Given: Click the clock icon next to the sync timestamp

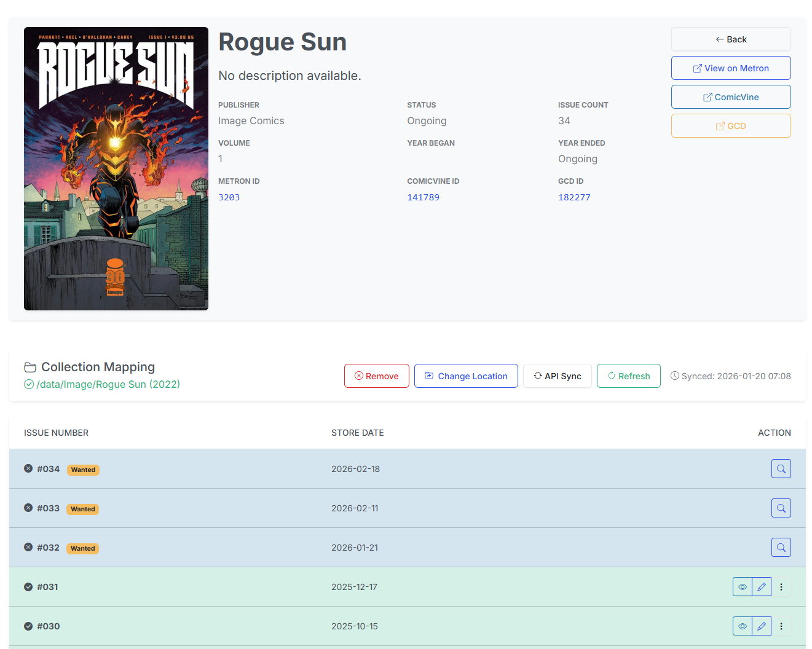Looking at the screenshot, I should (x=674, y=376).
